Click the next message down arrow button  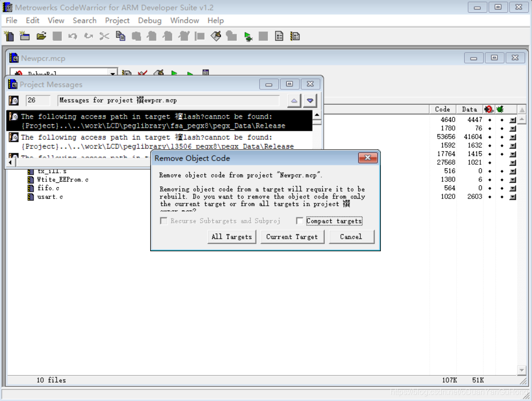pos(310,100)
